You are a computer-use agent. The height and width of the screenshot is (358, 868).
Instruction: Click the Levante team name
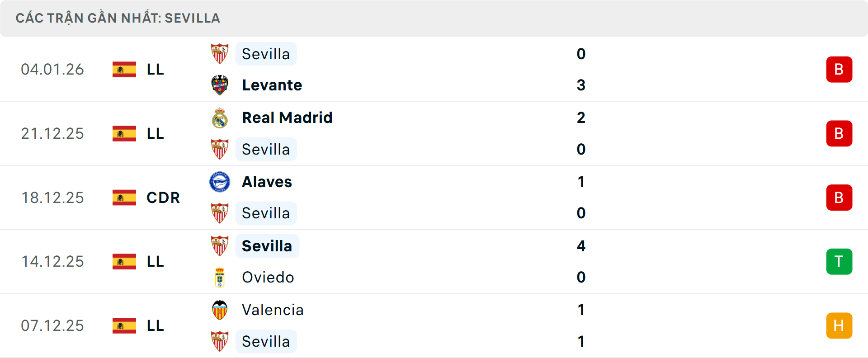(x=272, y=85)
